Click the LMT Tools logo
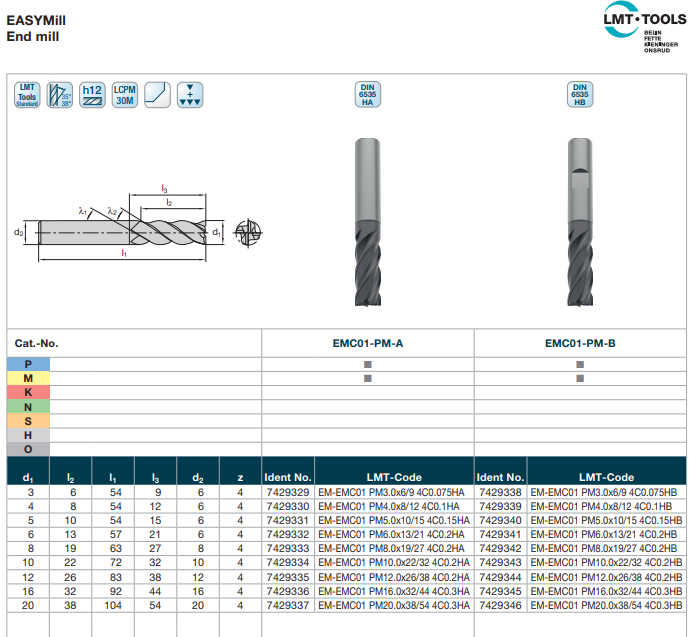Image resolution: width=697 pixels, height=637 pixels. pos(645,27)
